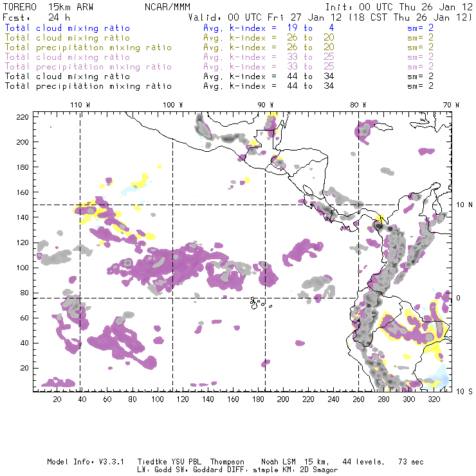Click the "Tiedtke" scheme name in footer
Screen dimensions: 476x476
(152, 462)
